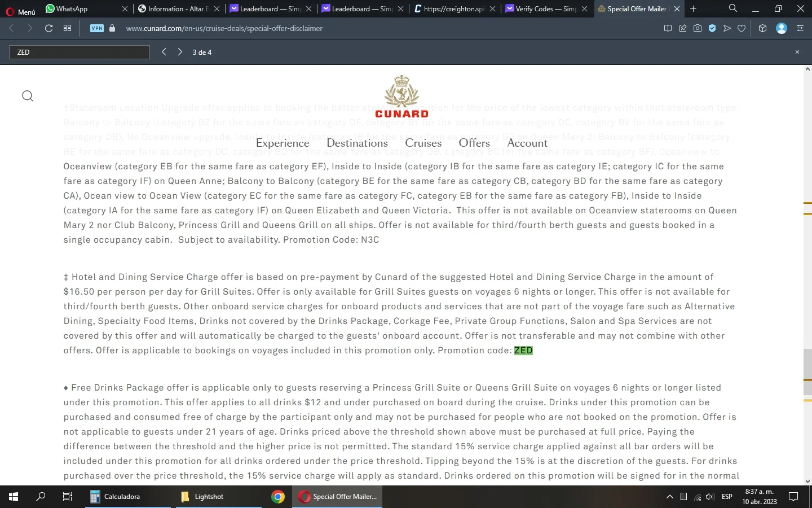
Task: Toggle the VPN badge
Action: click(97, 28)
